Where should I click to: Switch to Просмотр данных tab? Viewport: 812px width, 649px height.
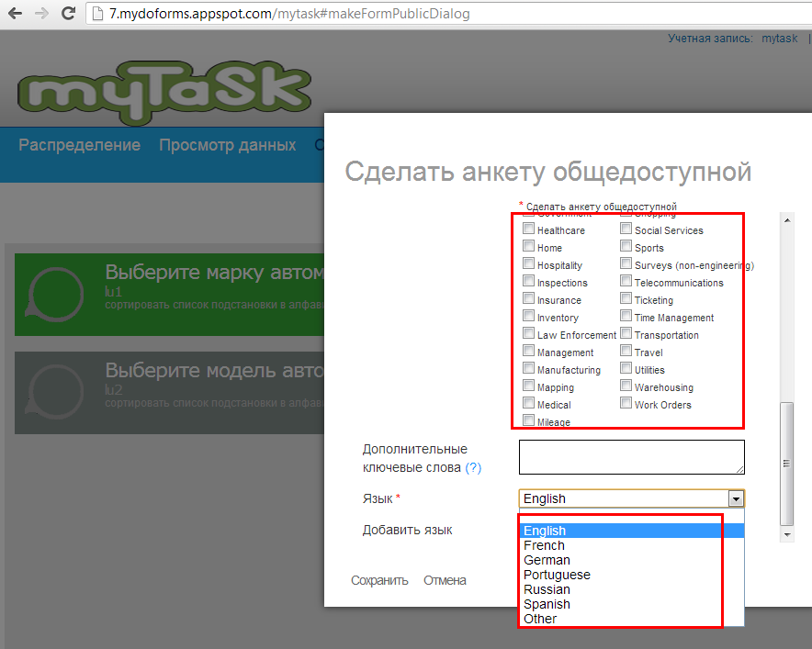[x=227, y=145]
